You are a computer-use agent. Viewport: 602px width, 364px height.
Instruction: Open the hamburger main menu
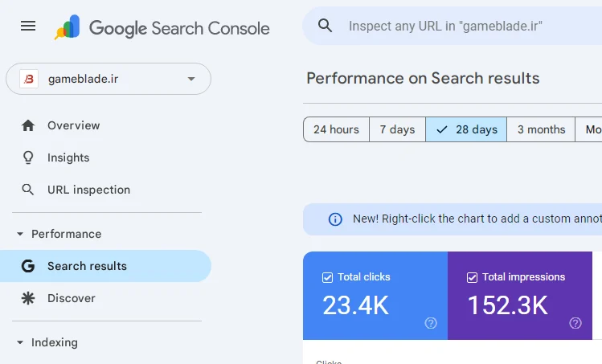(x=28, y=26)
